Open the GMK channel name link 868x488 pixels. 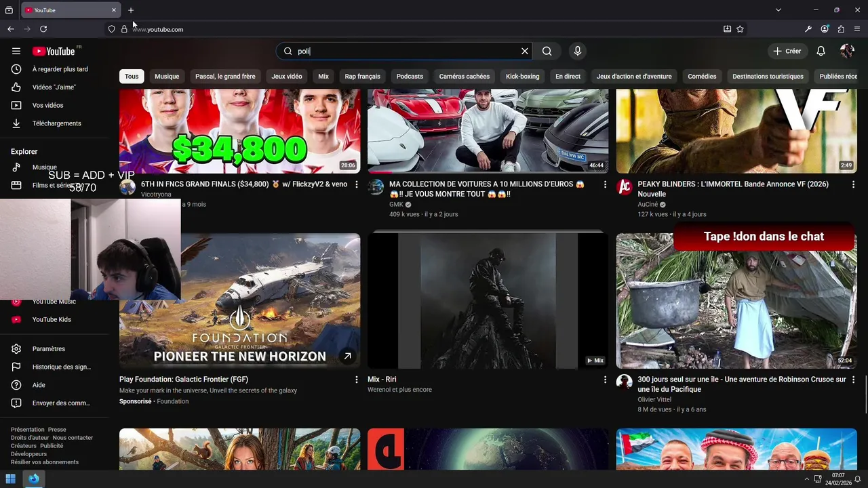[396, 204]
